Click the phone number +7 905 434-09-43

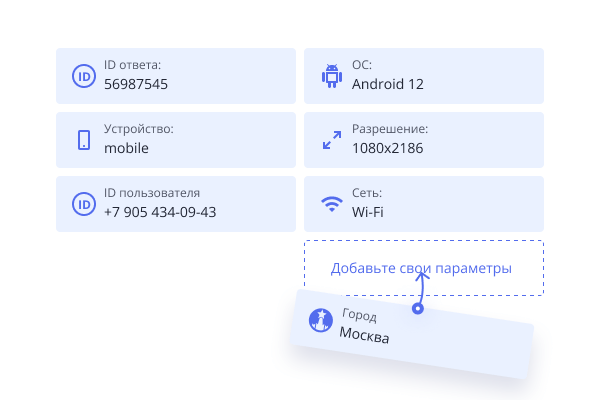(160, 212)
